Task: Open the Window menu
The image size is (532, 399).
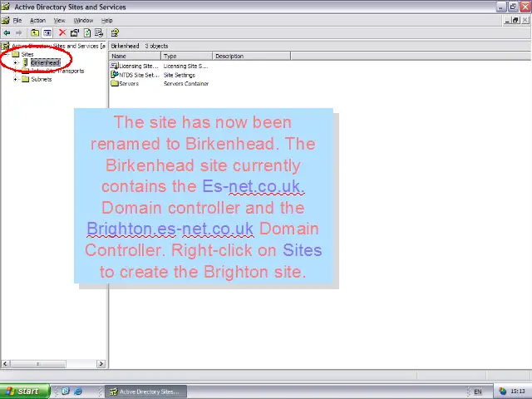Action: (83, 20)
